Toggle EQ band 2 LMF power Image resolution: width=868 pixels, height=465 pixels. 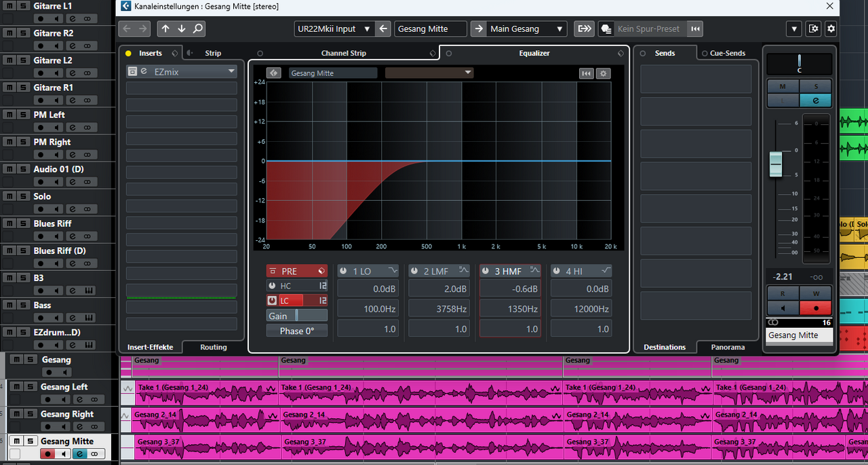point(414,271)
